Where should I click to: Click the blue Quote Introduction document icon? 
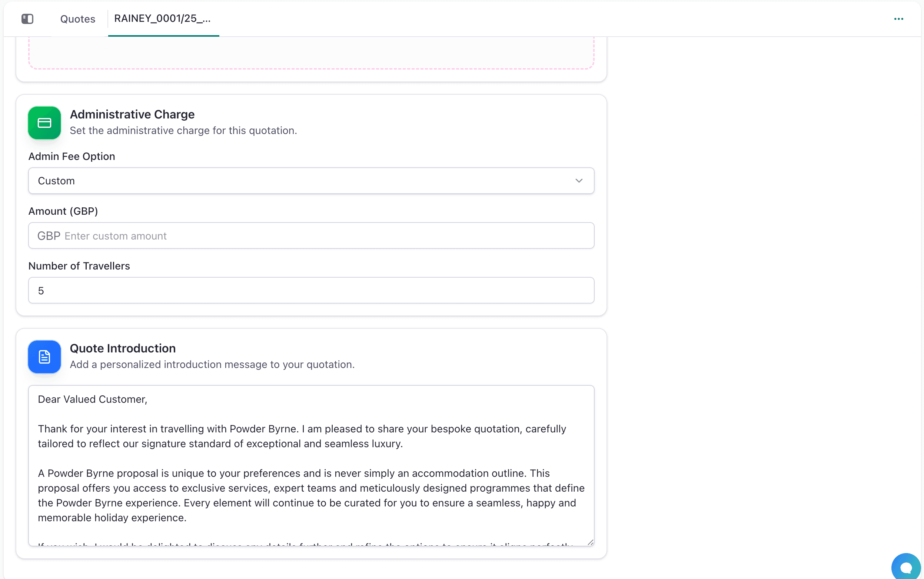(x=44, y=357)
